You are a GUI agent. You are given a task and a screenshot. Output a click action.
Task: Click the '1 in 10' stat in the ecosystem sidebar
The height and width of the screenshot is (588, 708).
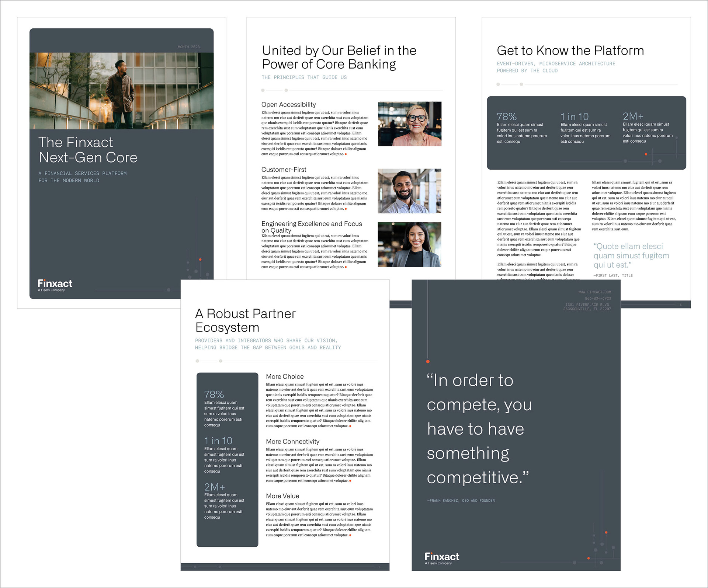218,441
